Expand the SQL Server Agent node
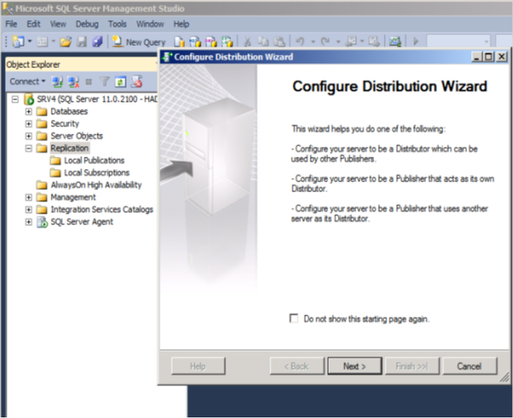This screenshot has width=513, height=418. (29, 222)
